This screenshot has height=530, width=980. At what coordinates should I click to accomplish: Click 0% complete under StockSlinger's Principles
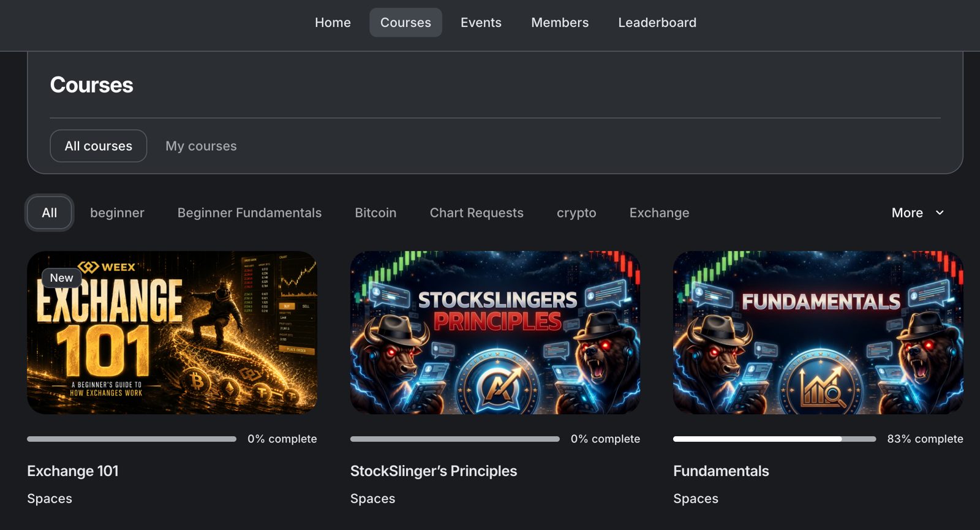605,439
